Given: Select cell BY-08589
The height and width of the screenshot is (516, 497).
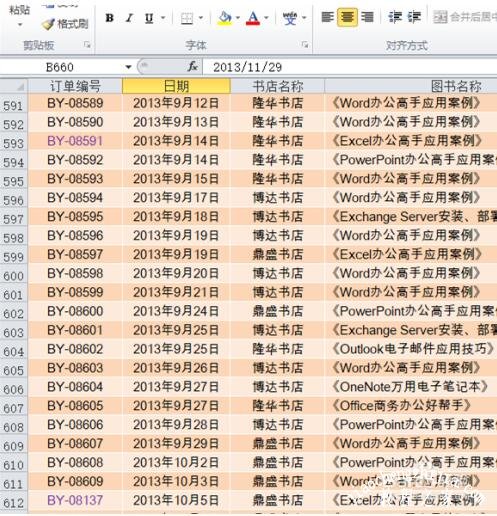Looking at the screenshot, I should [x=75, y=103].
